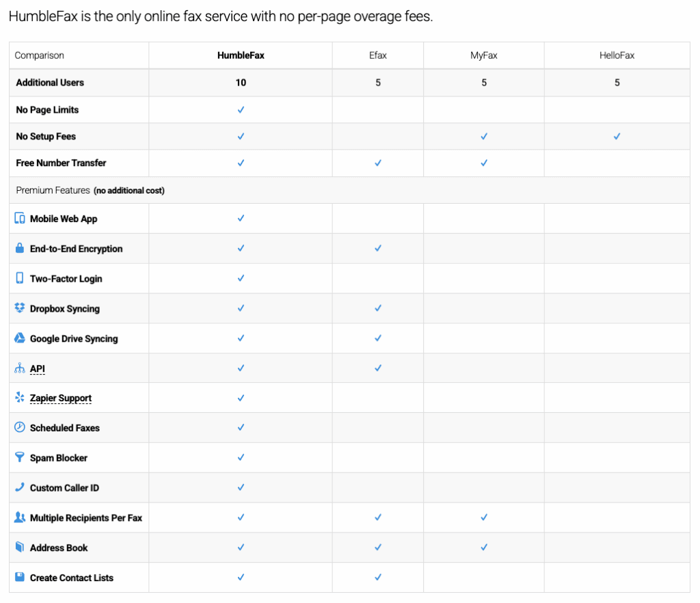The height and width of the screenshot is (603, 700).
Task: Click the API network icon
Action: pyautogui.click(x=20, y=368)
